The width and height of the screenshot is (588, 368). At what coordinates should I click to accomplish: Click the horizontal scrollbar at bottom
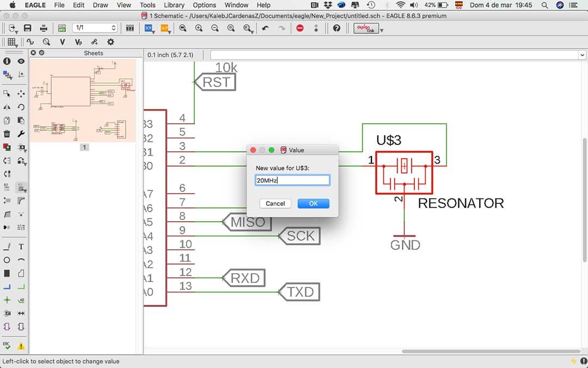491,352
